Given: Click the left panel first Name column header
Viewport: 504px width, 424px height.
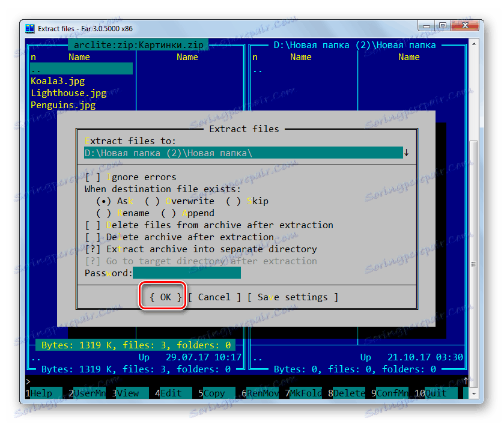Looking at the screenshot, I should 79,57.
